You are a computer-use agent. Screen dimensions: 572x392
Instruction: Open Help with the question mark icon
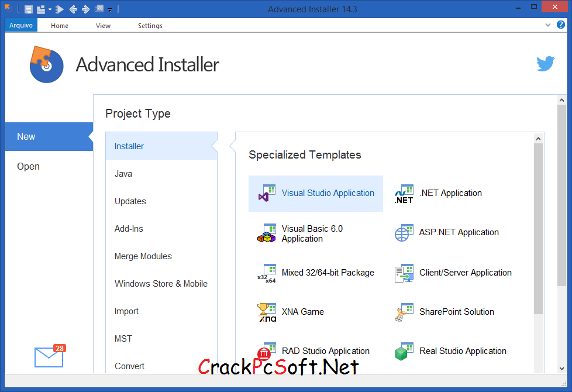[x=561, y=25]
